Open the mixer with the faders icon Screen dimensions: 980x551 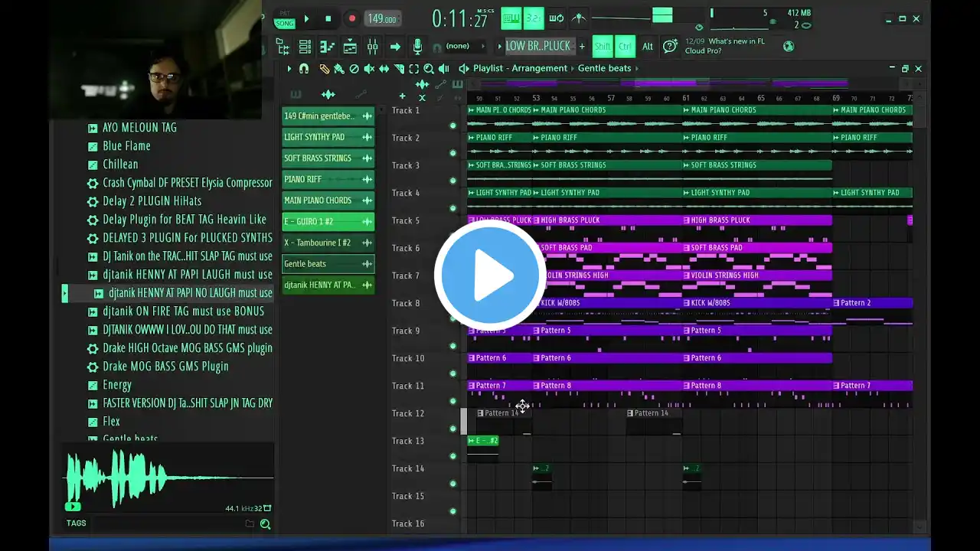click(372, 47)
